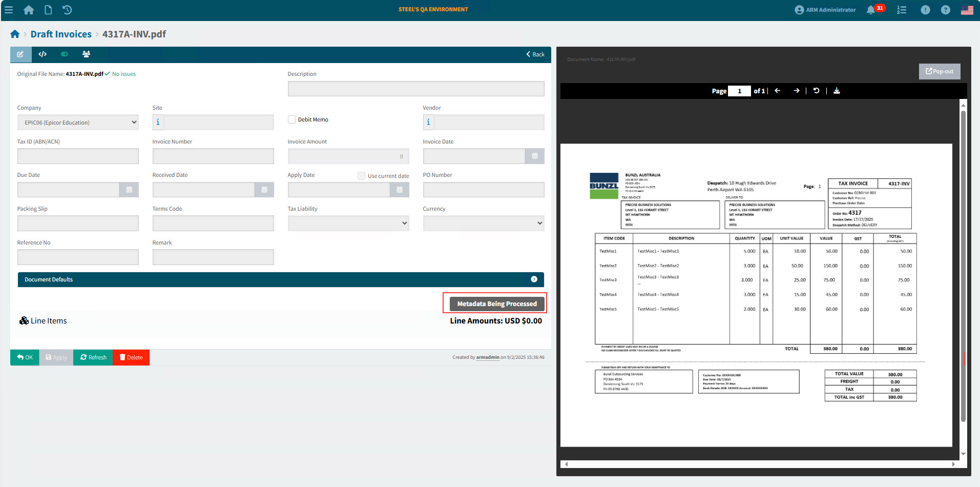Click the help question mark icon
This screenshot has width=980, height=487.
click(945, 10)
